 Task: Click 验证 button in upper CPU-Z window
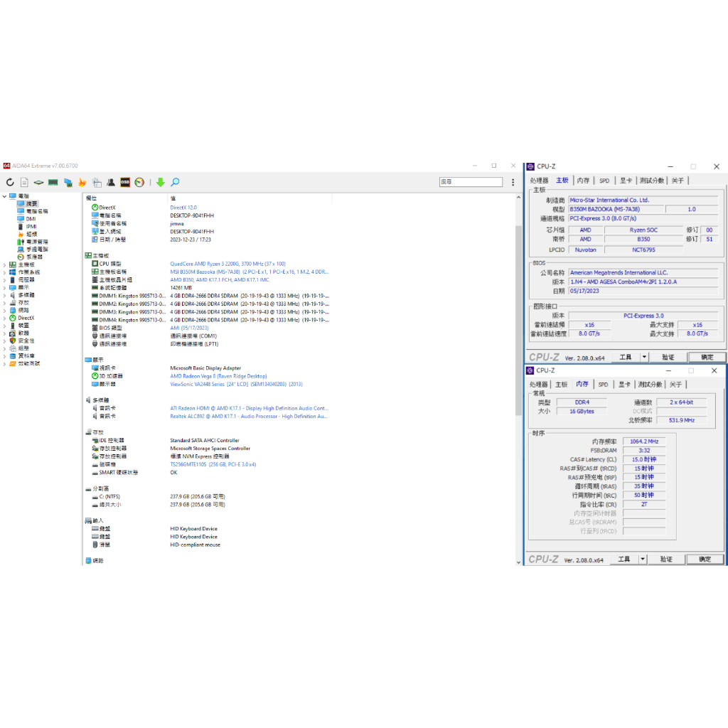coord(668,358)
